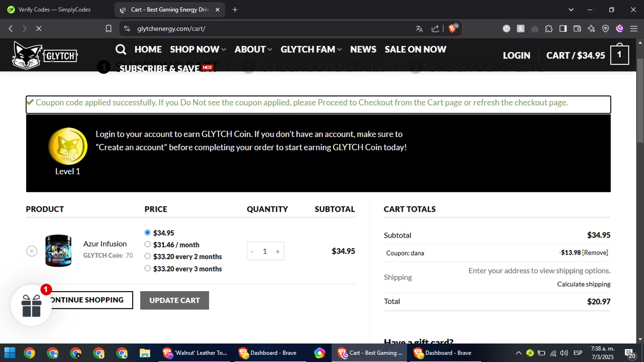Open the Windows notification center
Image resolution: width=644 pixels, height=362 pixels.
pyautogui.click(x=630, y=353)
